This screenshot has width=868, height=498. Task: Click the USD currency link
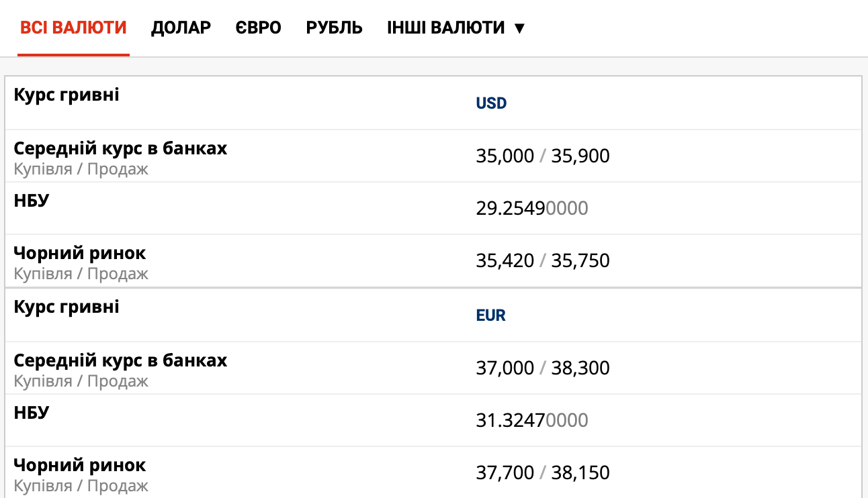(491, 103)
